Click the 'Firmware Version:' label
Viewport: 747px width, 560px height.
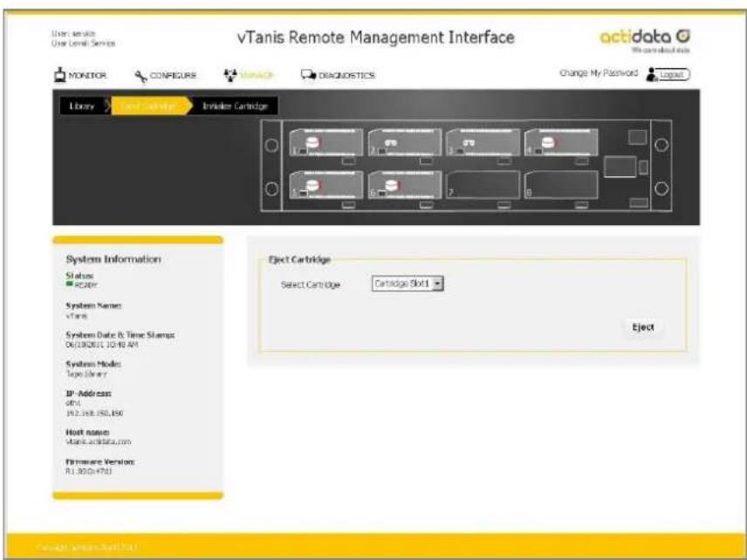(100, 461)
